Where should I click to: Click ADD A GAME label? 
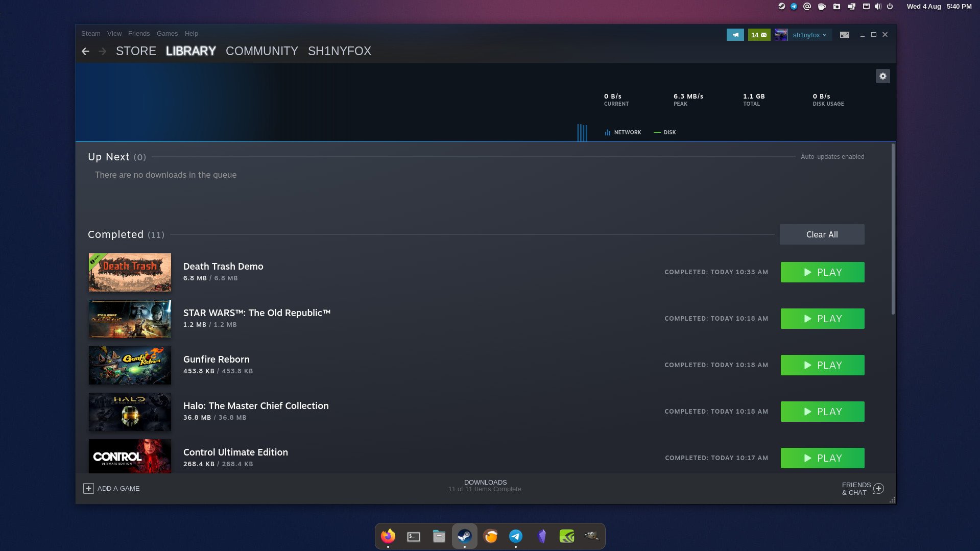coord(118,489)
